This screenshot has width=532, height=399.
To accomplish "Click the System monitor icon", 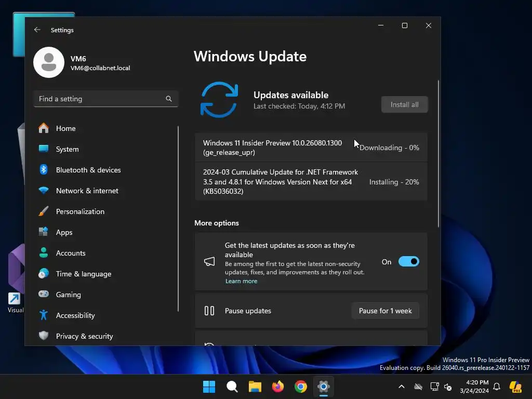I will click(44, 149).
